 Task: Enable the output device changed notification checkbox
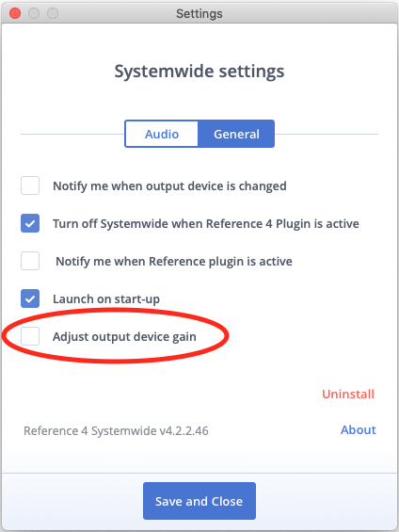click(x=30, y=185)
